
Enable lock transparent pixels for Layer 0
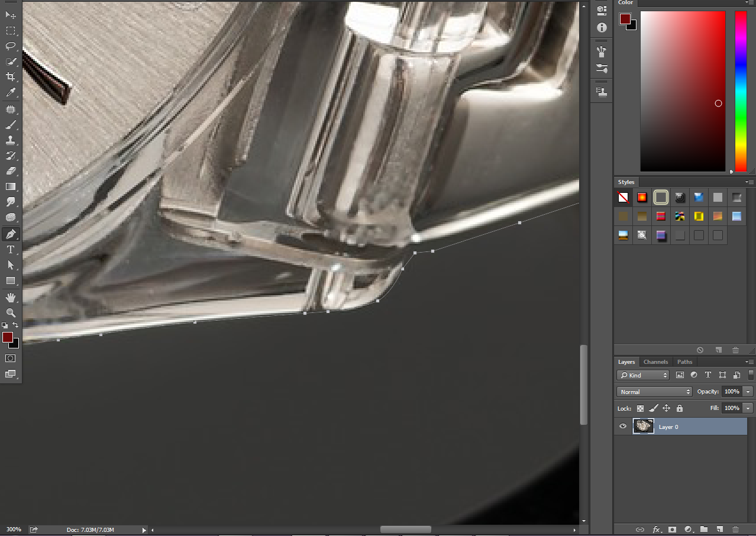(x=640, y=408)
